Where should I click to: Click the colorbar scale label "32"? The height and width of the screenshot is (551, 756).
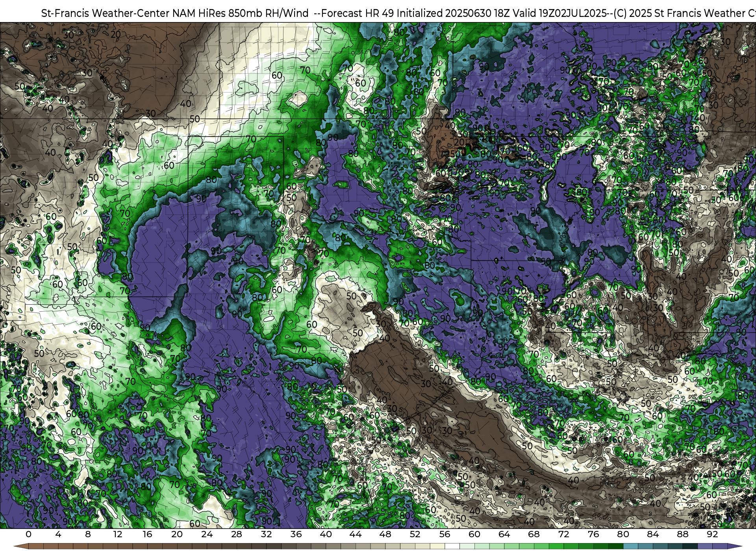point(266,534)
